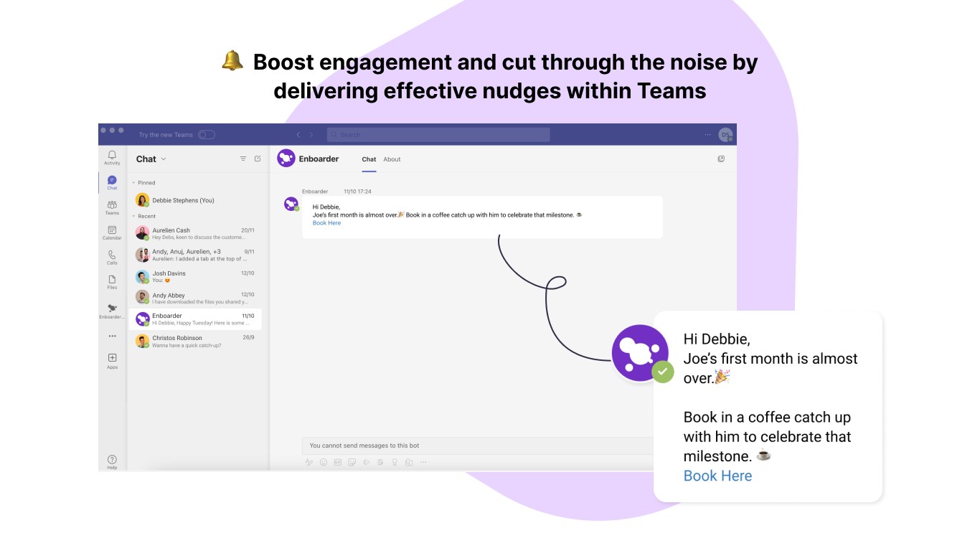Select the Enboarder chat in the list
The width and height of the screenshot is (980, 551).
tap(195, 319)
